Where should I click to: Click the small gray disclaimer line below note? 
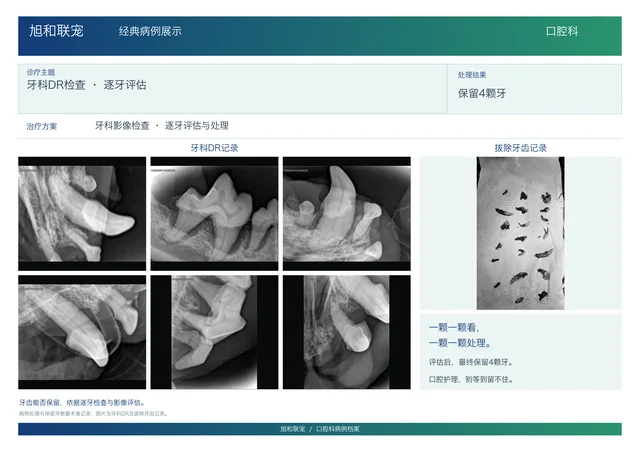pyautogui.click(x=93, y=414)
